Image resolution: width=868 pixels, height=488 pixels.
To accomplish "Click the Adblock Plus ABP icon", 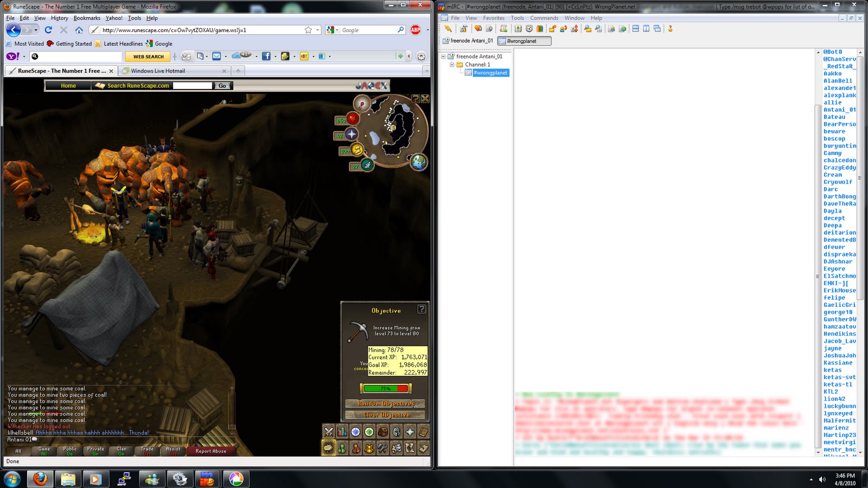I will (x=416, y=30).
